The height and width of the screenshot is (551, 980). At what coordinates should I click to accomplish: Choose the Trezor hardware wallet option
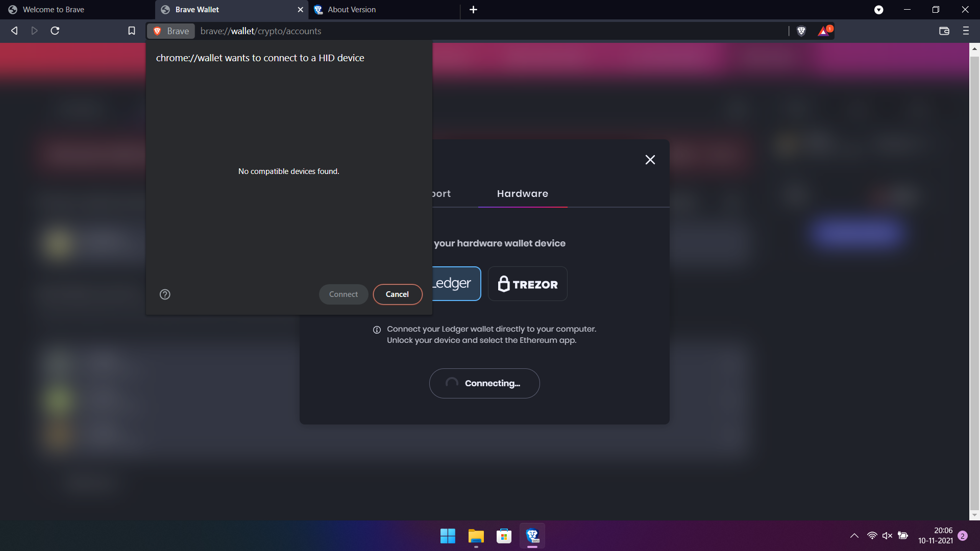tap(527, 284)
